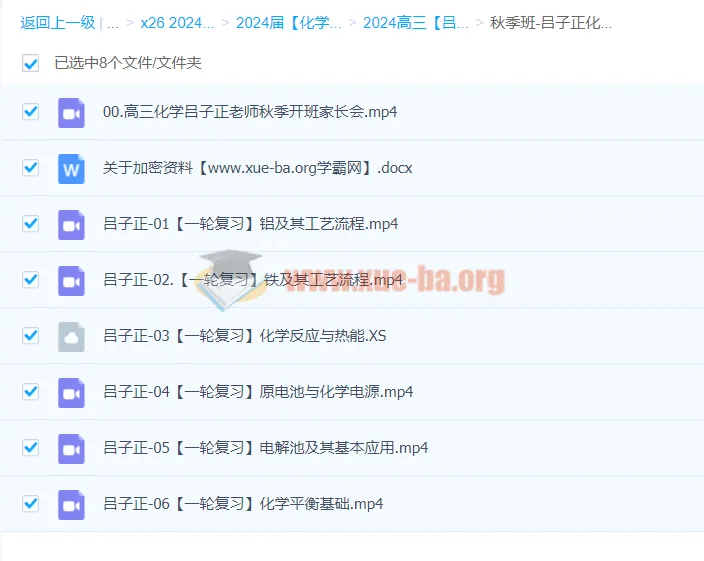The image size is (704, 561).
Task: Click the Word document icon for 关于加密资料
Action: [x=71, y=168]
